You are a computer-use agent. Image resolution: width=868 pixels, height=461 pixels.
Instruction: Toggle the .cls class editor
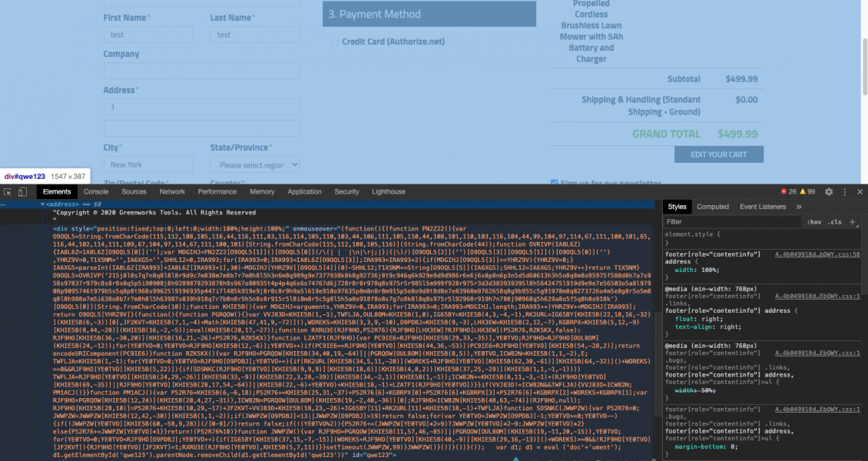[834, 222]
